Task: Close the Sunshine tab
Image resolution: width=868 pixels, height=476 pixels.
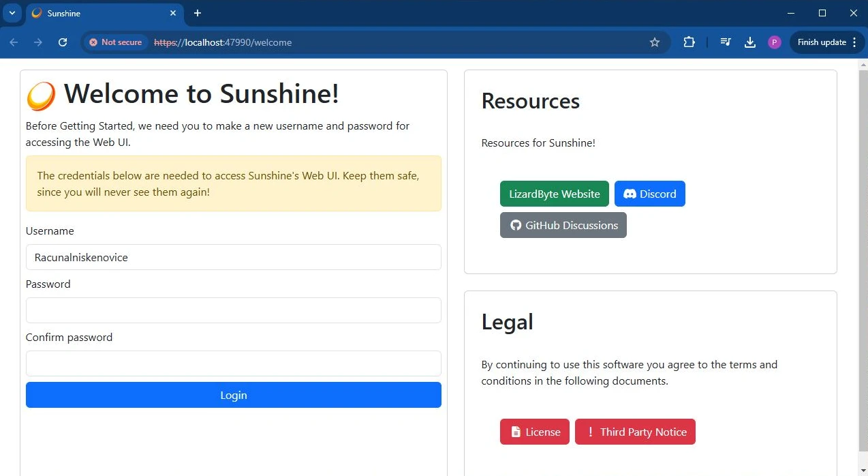Action: 173,13
